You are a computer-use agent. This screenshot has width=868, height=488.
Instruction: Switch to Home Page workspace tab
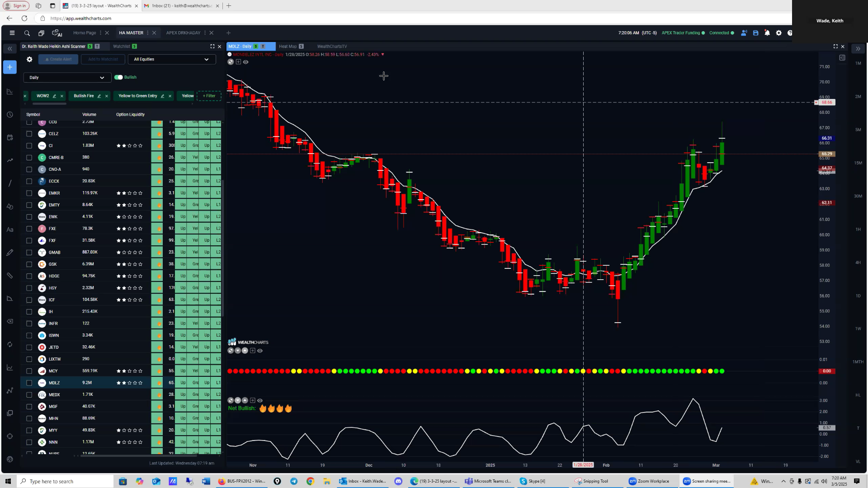[x=85, y=33]
